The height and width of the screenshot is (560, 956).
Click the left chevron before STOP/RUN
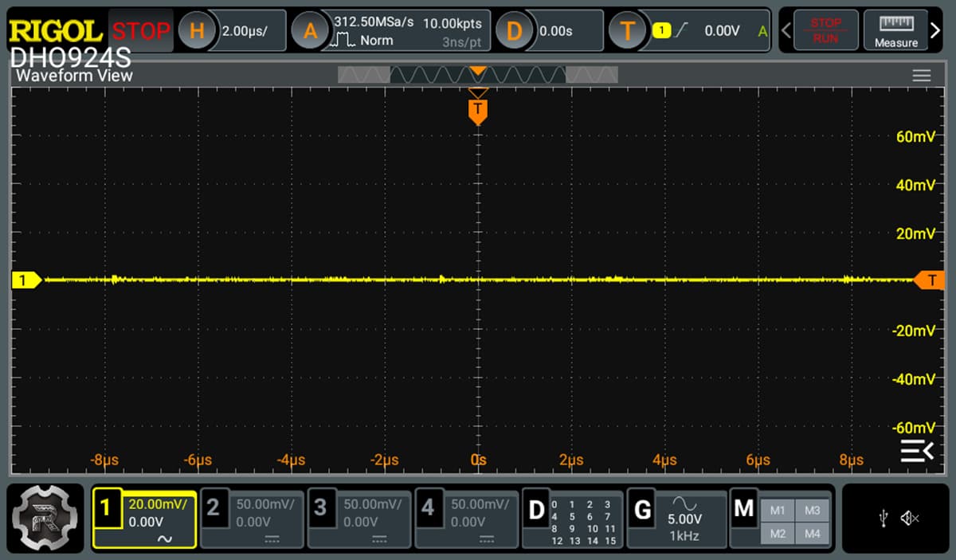(784, 31)
